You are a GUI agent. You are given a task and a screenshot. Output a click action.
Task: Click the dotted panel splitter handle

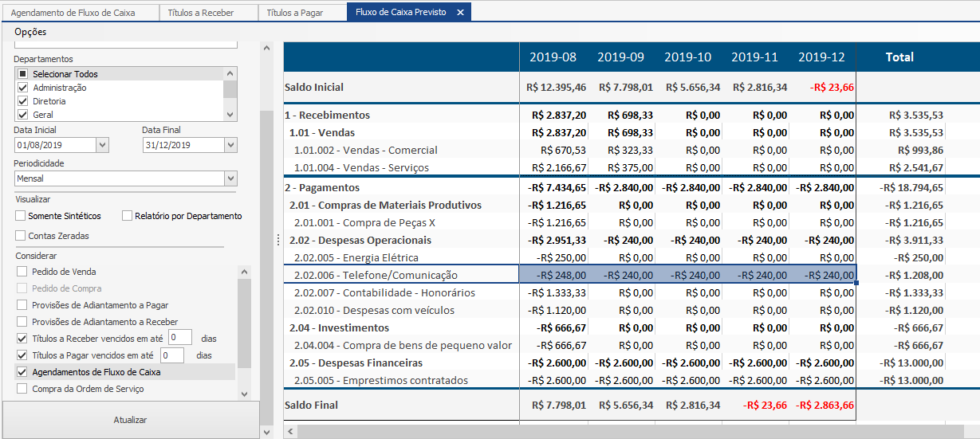[277, 239]
